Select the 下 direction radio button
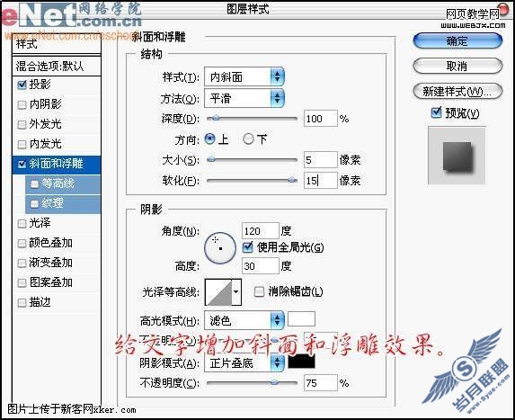Screen dimensions: 515x420 248,139
